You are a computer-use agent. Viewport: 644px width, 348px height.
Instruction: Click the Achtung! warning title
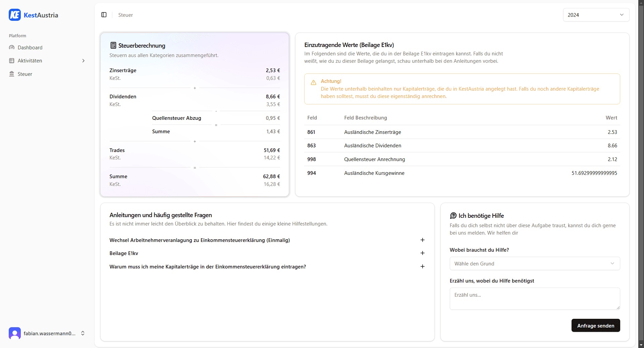tap(331, 81)
